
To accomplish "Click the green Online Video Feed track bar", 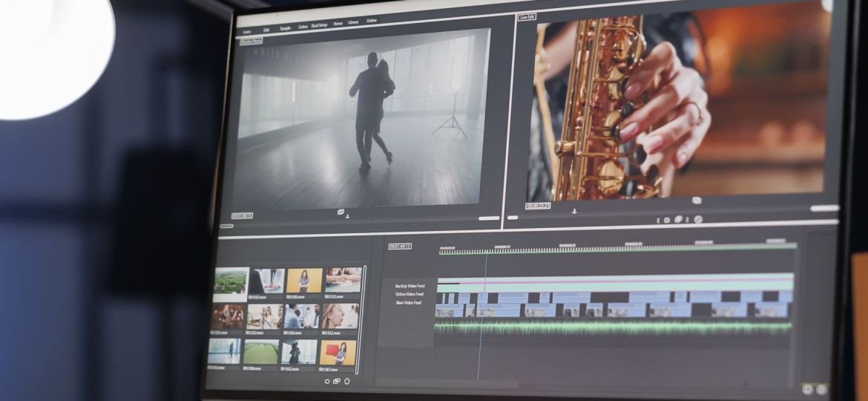I will coord(615,287).
